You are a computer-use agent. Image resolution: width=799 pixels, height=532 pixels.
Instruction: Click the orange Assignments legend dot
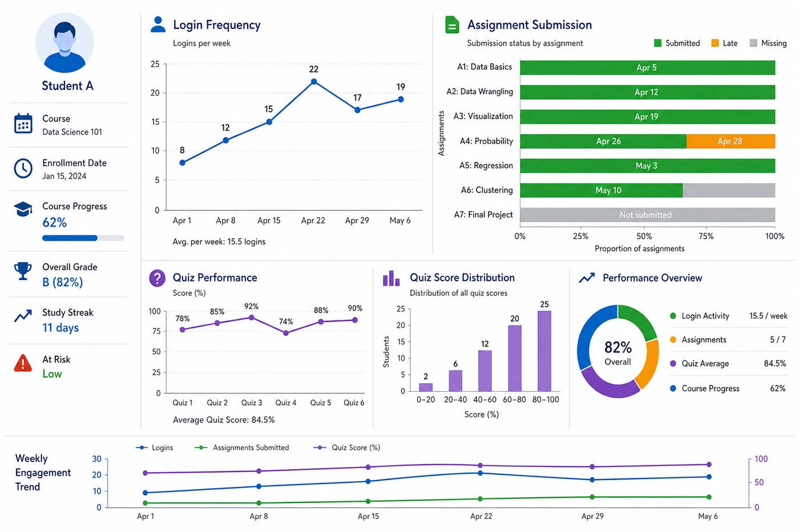[x=673, y=340]
